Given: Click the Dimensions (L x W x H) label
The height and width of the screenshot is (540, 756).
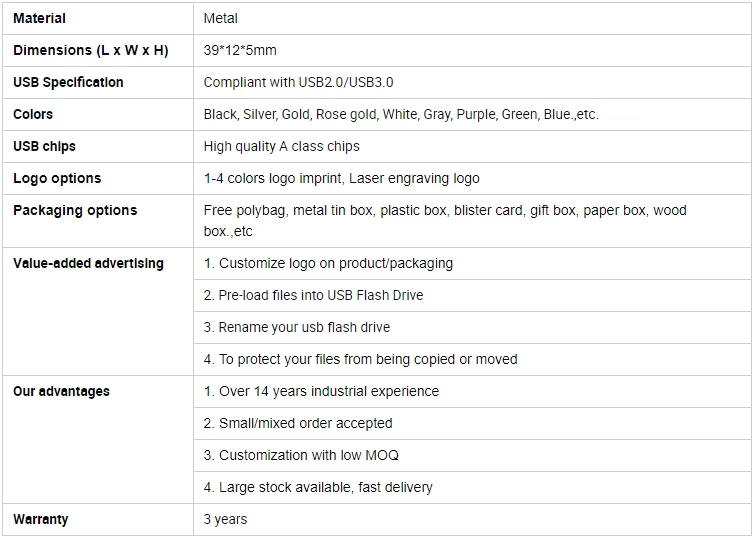Looking at the screenshot, I should [91, 50].
